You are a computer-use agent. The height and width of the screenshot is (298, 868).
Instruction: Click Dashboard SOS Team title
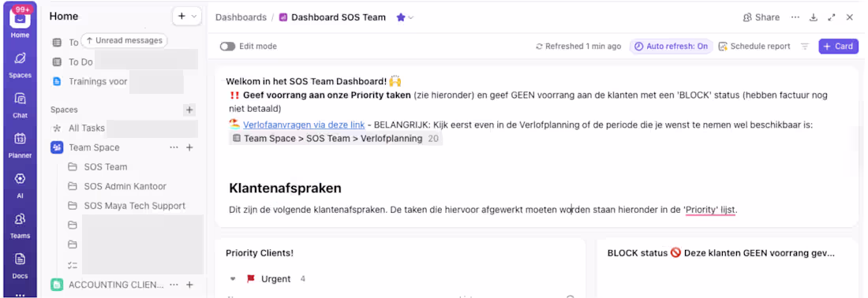tap(339, 17)
